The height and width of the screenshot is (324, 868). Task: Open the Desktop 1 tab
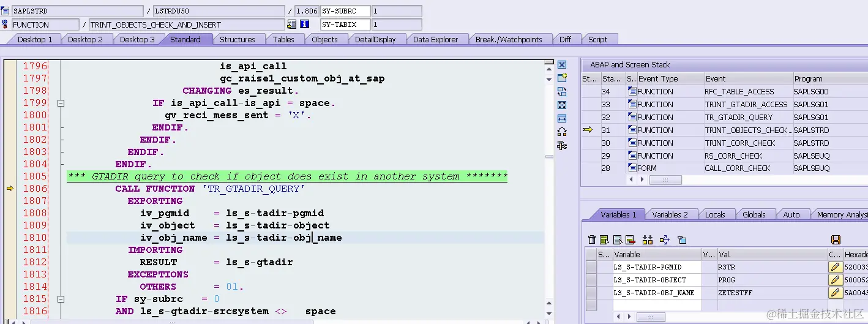35,39
